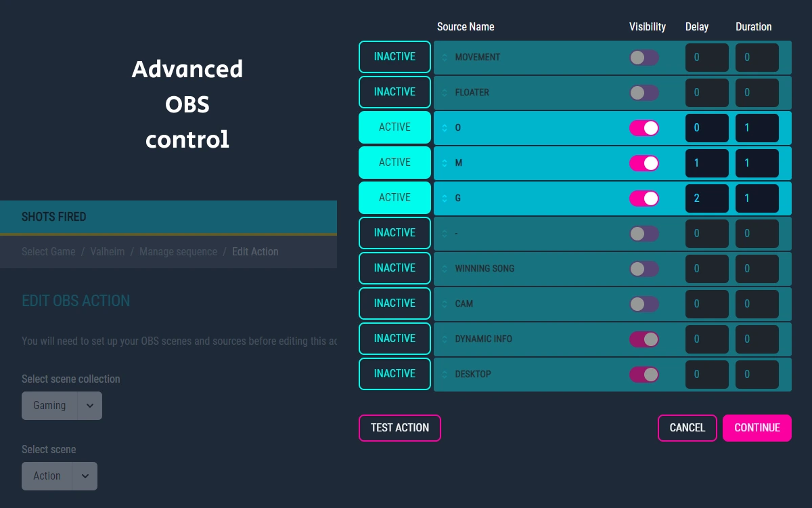Click the sort arrows next to DESKTOP
The height and width of the screenshot is (508, 812).
click(445, 375)
